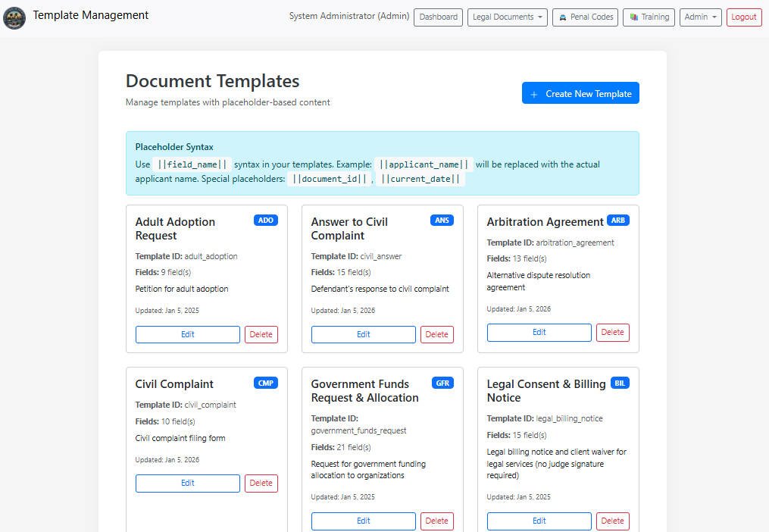Click the icon inside the Training button
This screenshot has width=769, height=532.
pyautogui.click(x=634, y=17)
